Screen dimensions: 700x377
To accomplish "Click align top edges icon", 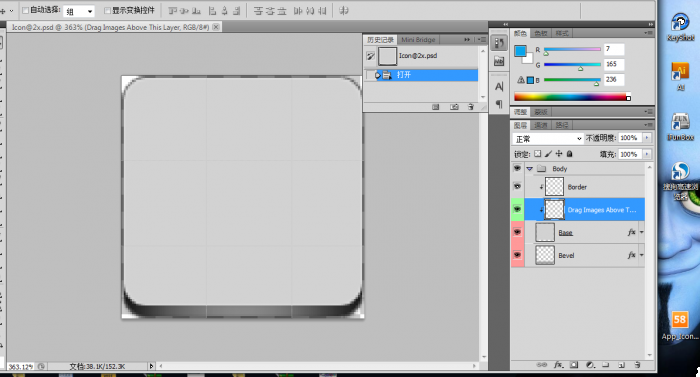I will click(173, 11).
